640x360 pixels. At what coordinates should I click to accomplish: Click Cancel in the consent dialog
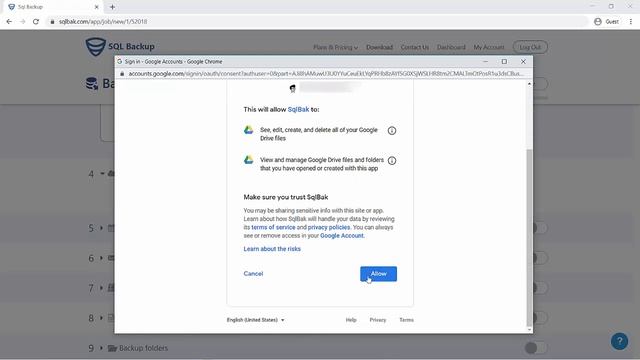(253, 273)
